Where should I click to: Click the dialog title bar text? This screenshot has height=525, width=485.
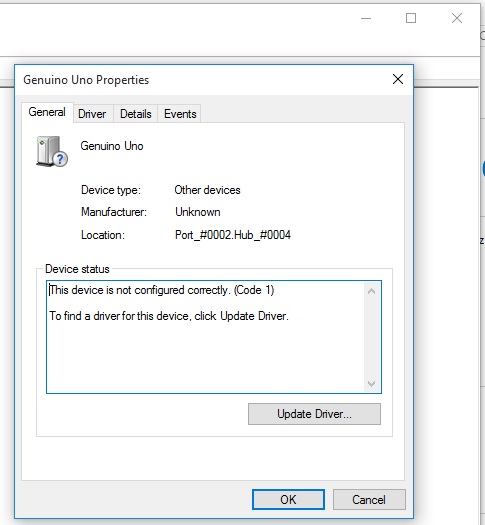click(x=86, y=80)
